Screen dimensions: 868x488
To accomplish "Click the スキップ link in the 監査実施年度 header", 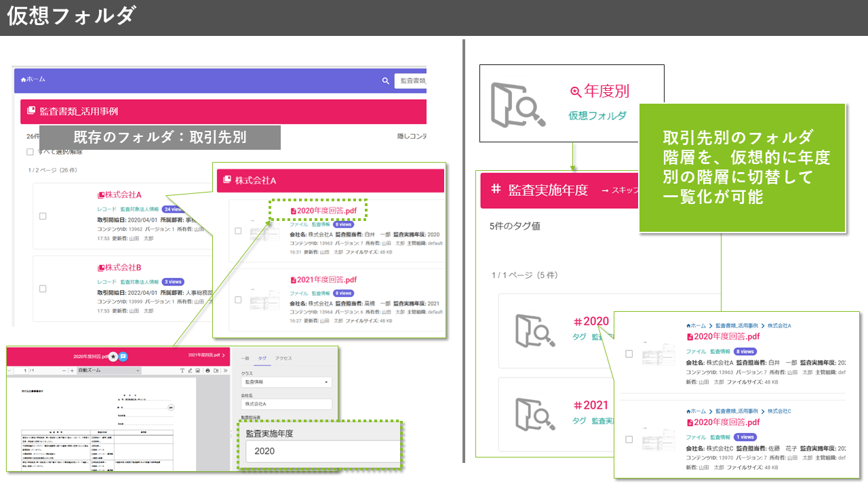I will coord(620,190).
